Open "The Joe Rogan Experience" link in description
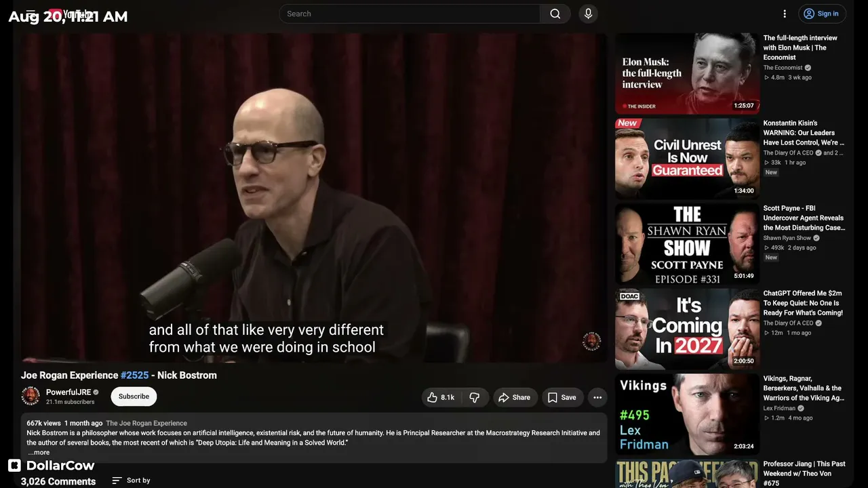Image resolution: width=868 pixels, height=488 pixels. click(146, 424)
